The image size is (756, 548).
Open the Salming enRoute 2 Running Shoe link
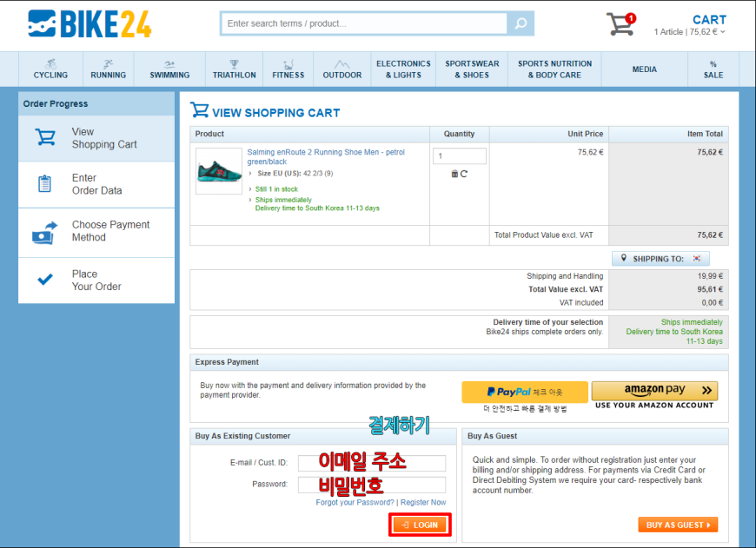click(x=326, y=156)
